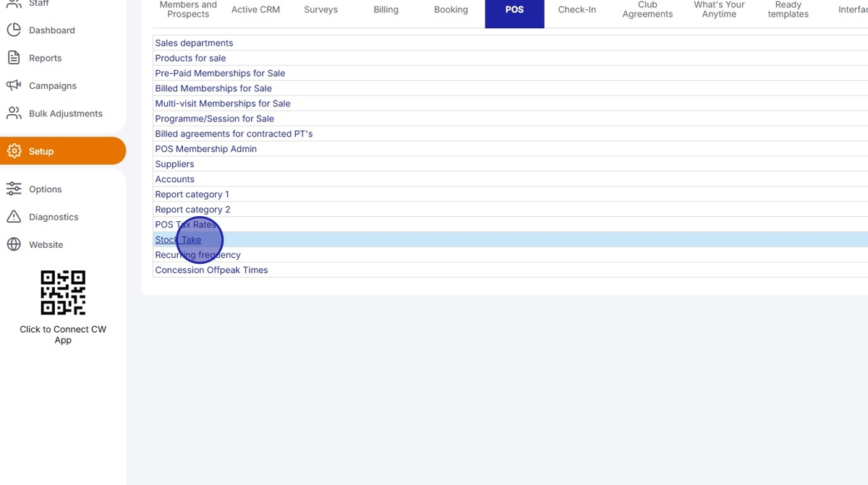Go to Campaigns section
The height and width of the screenshot is (485, 868).
click(x=53, y=85)
